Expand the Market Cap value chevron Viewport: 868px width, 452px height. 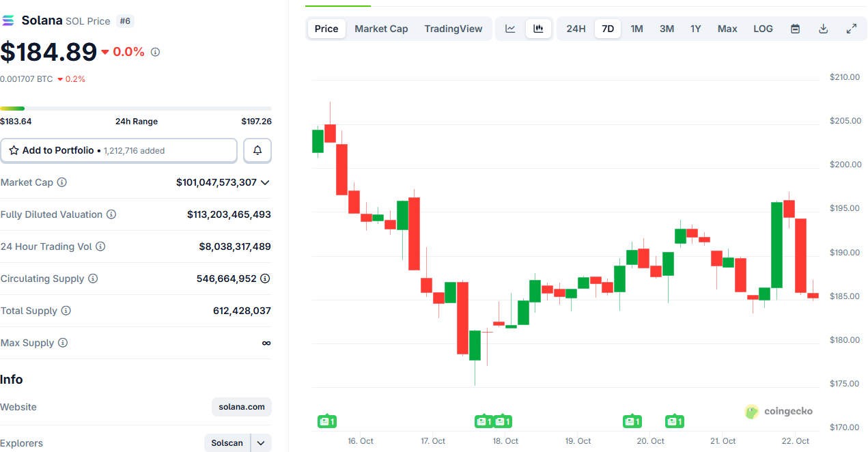[265, 182]
